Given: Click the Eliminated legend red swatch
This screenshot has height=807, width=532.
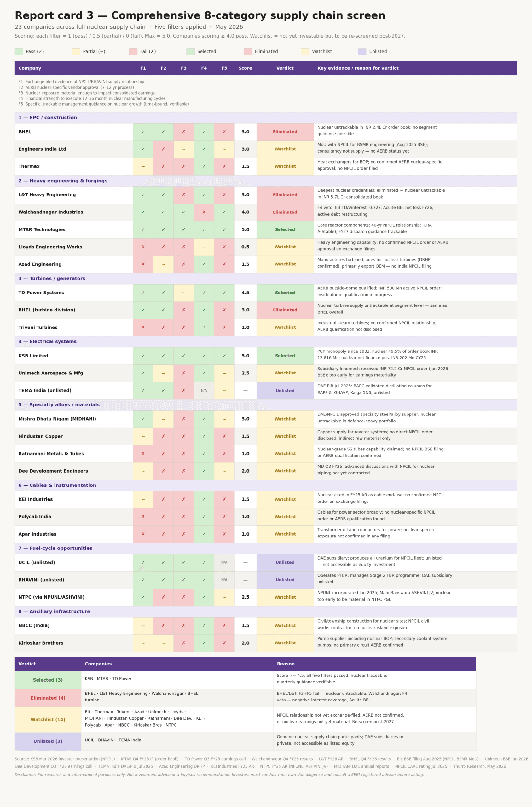Looking at the screenshot, I should coord(248,52).
